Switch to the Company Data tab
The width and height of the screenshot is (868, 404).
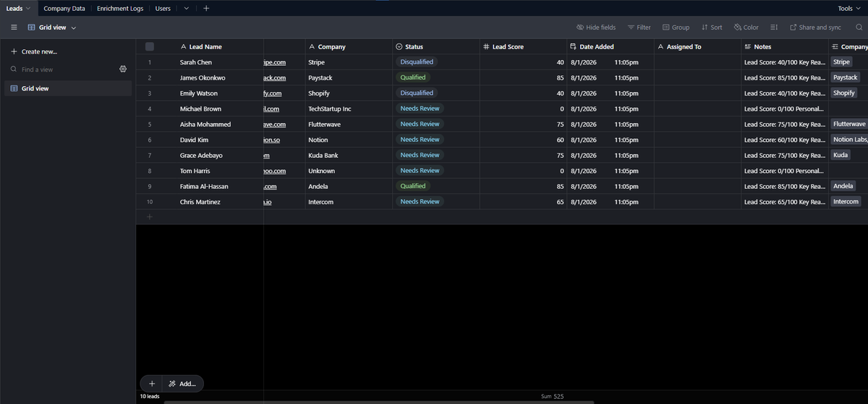pyautogui.click(x=64, y=8)
